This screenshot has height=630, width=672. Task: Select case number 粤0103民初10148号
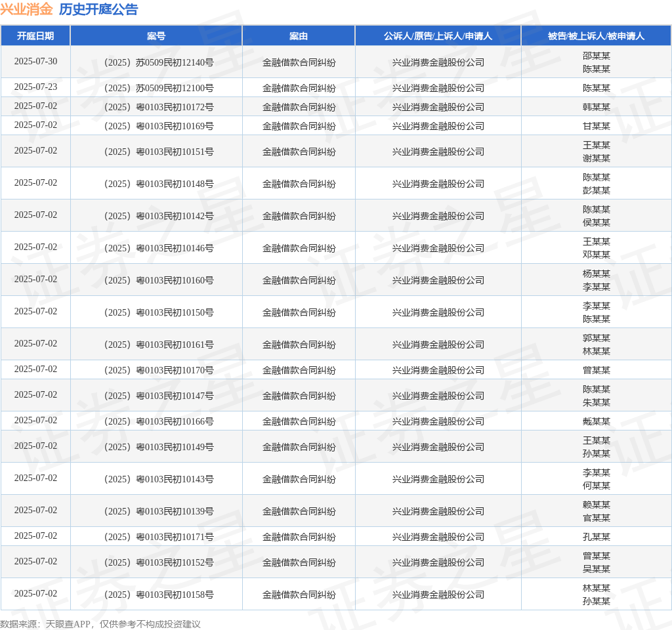point(159,184)
